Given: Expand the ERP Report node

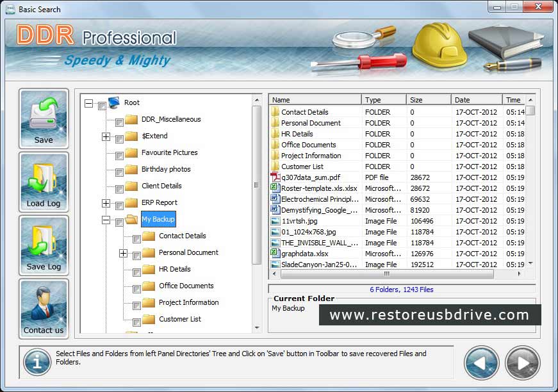Looking at the screenshot, I should click(106, 203).
